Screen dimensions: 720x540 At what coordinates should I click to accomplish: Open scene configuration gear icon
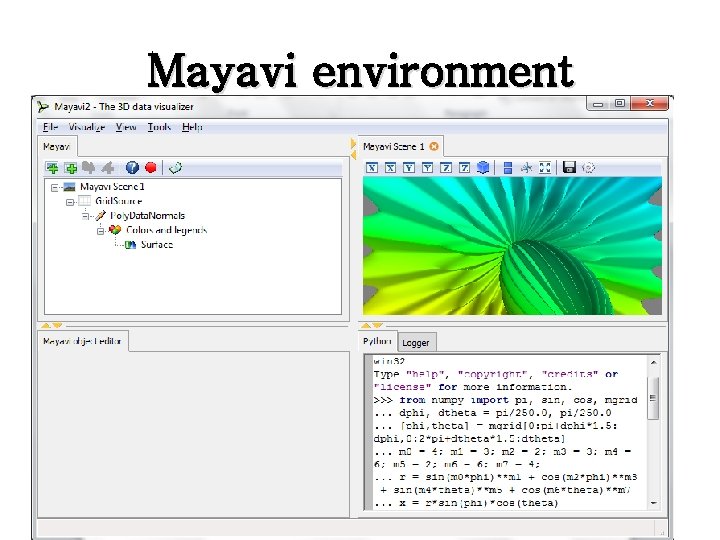[x=588, y=168]
